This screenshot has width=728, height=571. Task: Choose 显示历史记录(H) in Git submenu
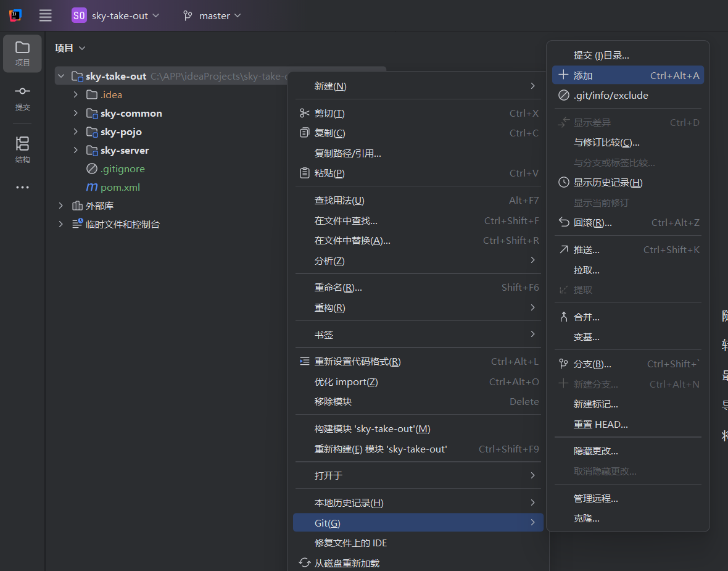627,183
